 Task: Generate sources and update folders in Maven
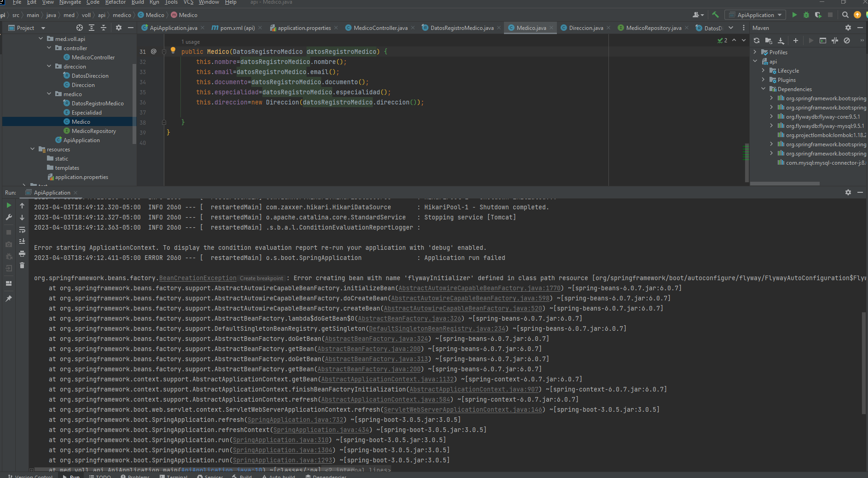tap(769, 40)
